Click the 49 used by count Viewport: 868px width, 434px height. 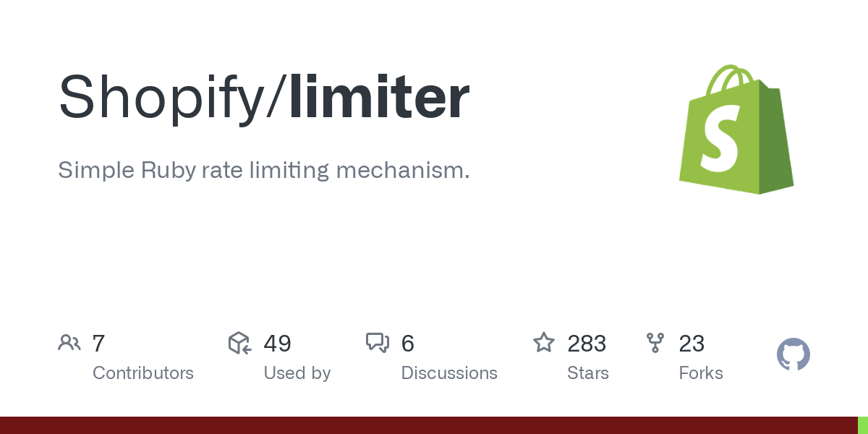[278, 344]
